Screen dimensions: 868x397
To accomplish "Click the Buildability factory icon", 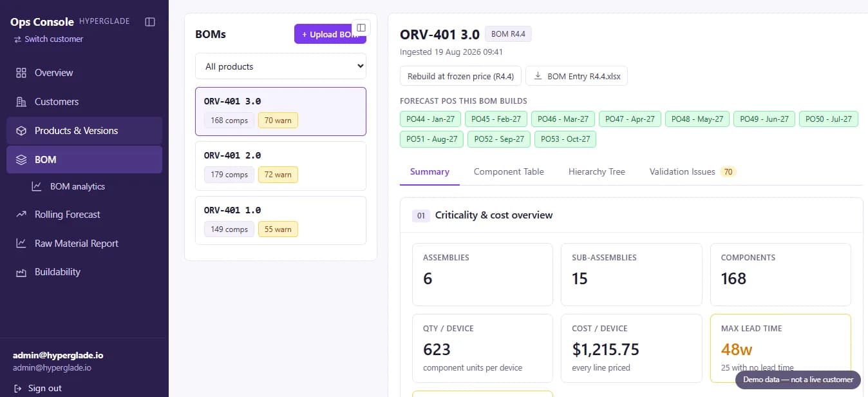I will click(x=21, y=272).
